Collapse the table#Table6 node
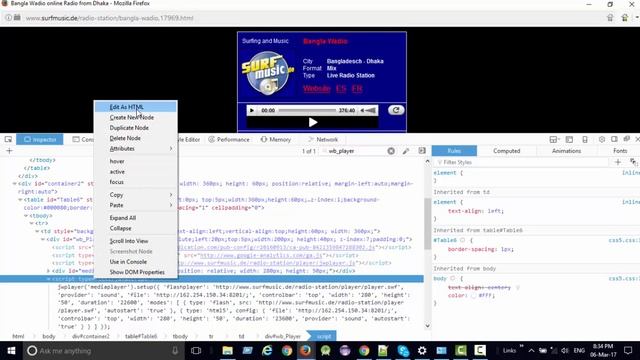 coord(20,200)
